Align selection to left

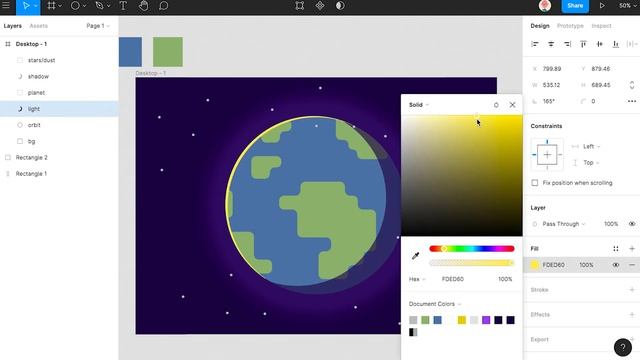[x=535, y=44]
